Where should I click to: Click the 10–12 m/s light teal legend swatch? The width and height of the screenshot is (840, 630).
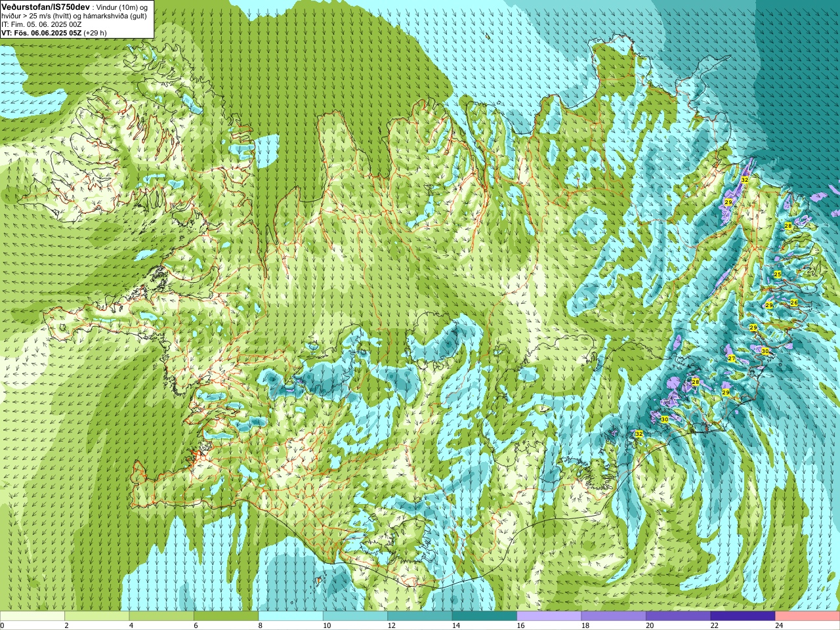point(355,616)
